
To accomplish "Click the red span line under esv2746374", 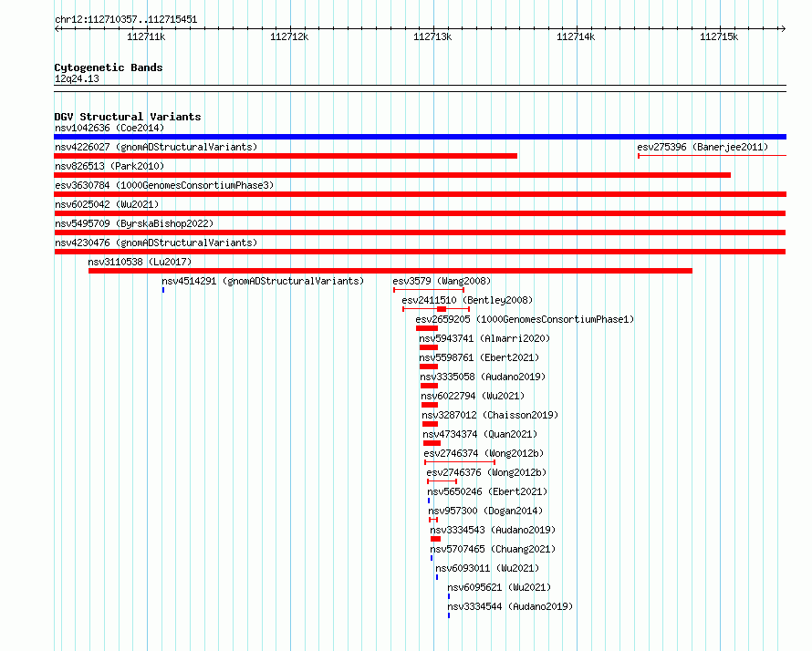I will coord(460,462).
